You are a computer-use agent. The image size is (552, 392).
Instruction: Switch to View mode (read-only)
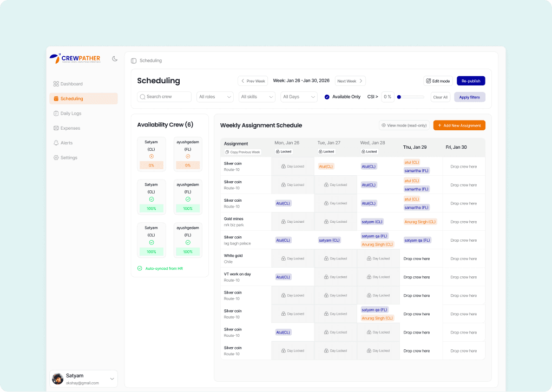coord(404,125)
